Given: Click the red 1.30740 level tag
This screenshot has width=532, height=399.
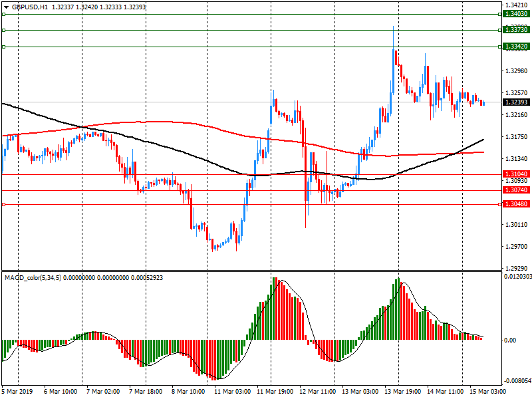Looking at the screenshot, I should click(x=516, y=190).
